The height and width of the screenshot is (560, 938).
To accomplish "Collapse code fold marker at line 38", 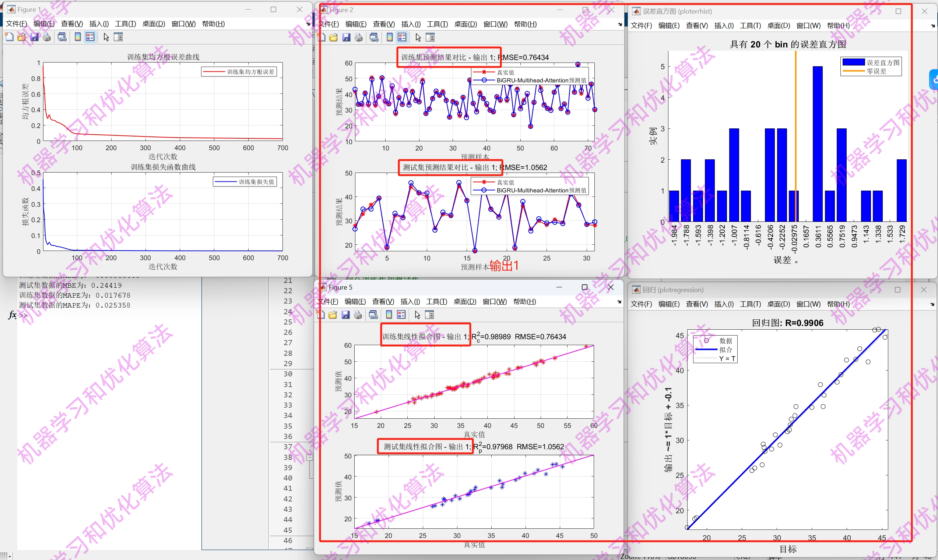I will point(310,457).
